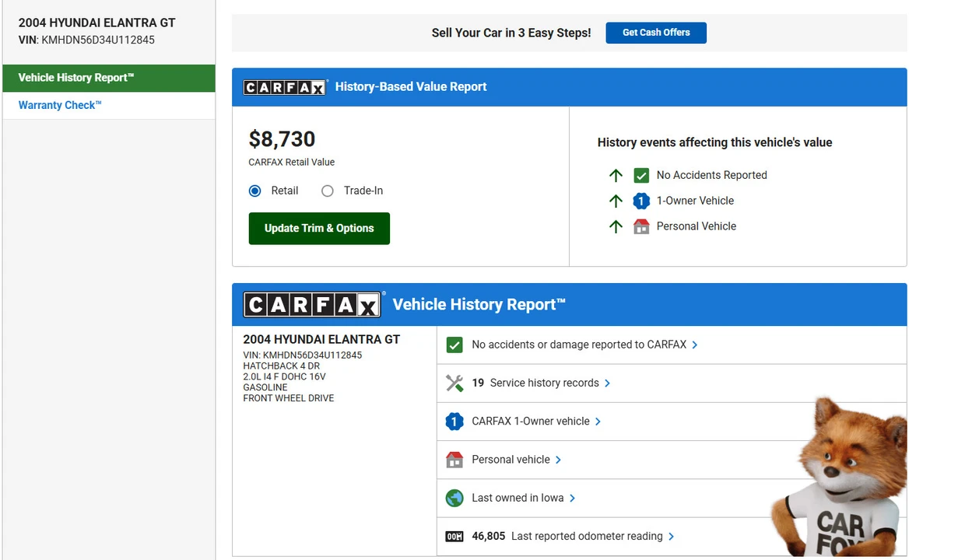Screen dimensions: 965x560
Task: Click the house icon beside Personal Vehicle value event
Action: (641, 226)
